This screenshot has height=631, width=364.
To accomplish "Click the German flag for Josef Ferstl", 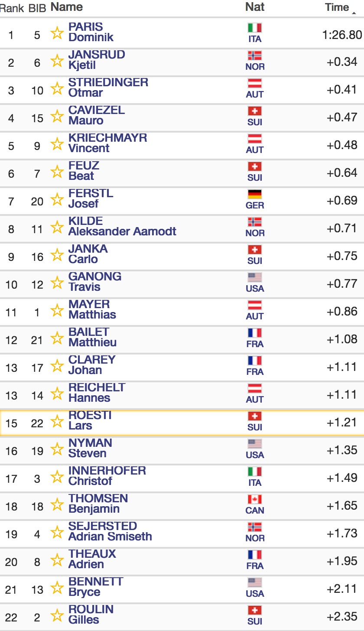I will click(x=255, y=194).
